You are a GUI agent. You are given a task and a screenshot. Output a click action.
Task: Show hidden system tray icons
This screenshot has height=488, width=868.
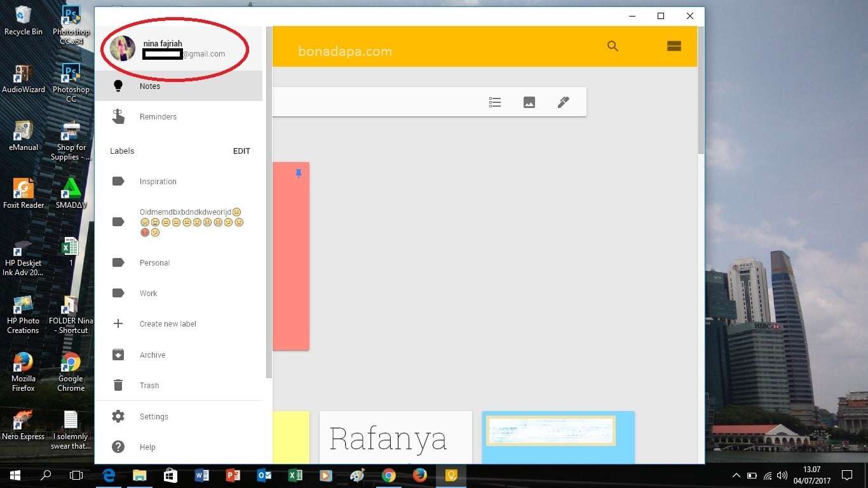(x=736, y=475)
